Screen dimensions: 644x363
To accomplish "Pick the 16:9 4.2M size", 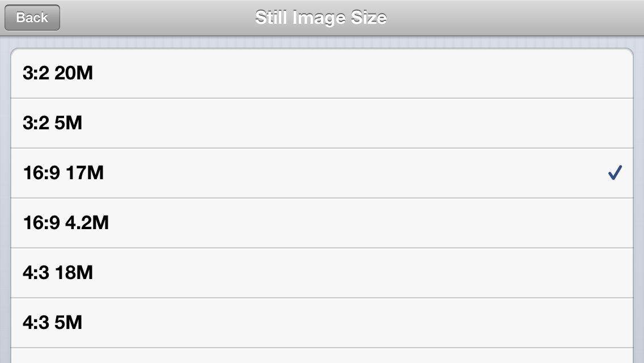I will [321, 223].
